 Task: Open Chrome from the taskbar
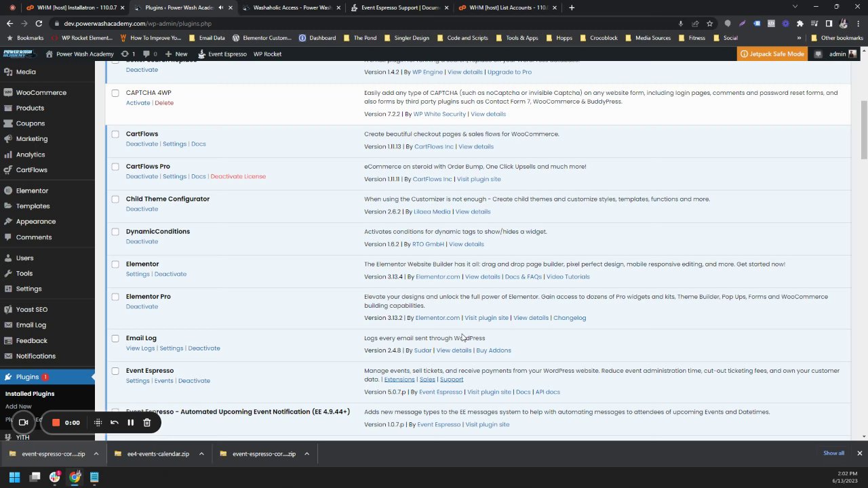click(x=75, y=477)
